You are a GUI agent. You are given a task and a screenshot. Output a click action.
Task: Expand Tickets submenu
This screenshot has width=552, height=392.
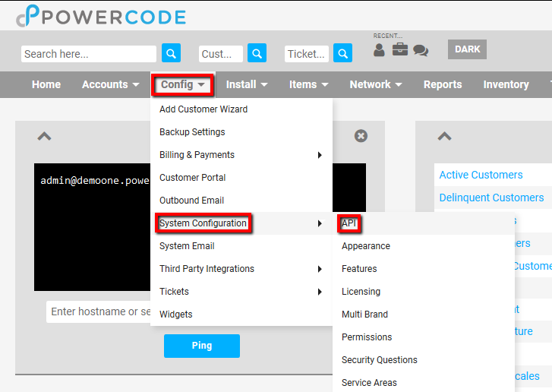pos(241,292)
